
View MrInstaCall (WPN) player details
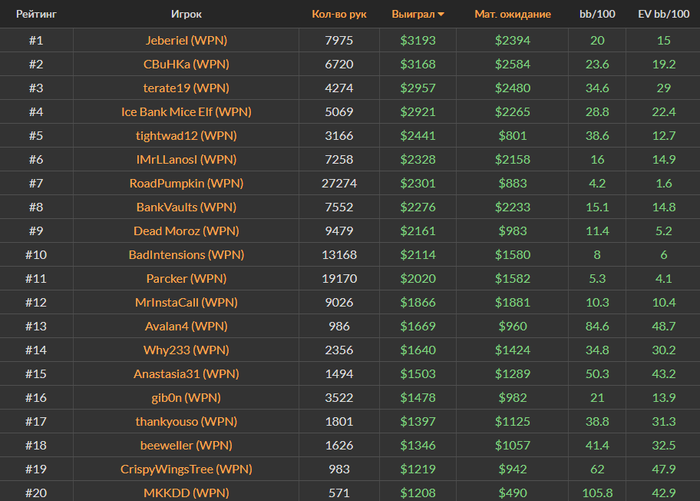point(186,302)
